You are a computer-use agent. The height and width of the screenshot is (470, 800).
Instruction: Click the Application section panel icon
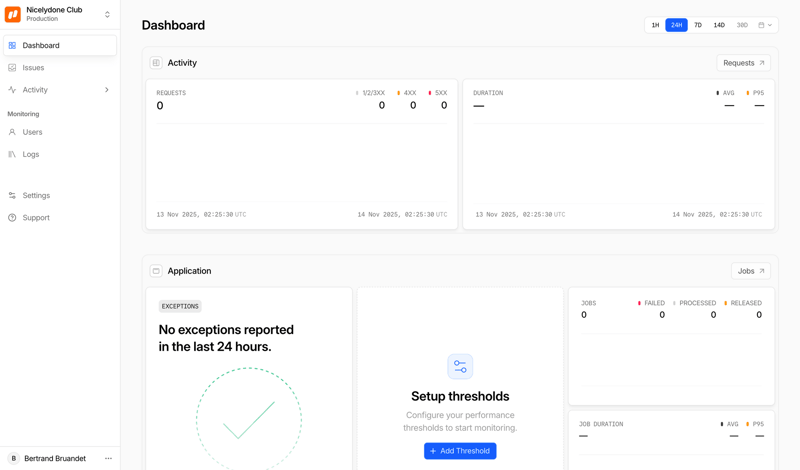tap(156, 271)
